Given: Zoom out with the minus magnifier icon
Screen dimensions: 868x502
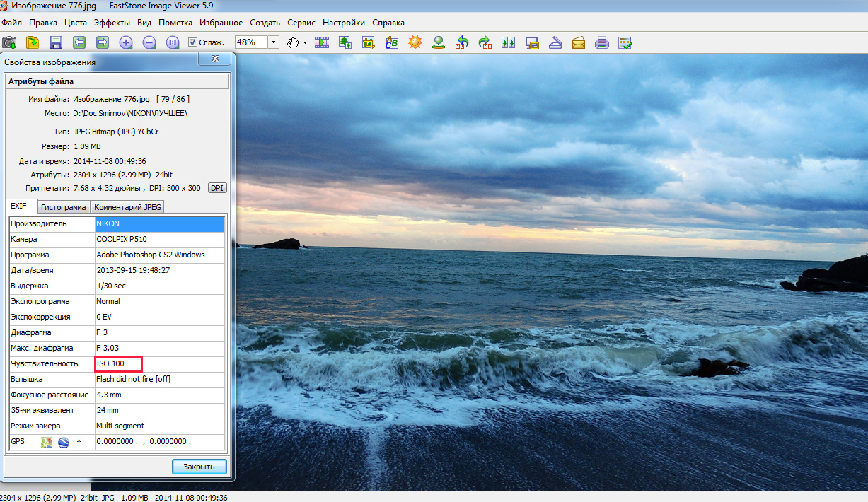Looking at the screenshot, I should tap(149, 42).
